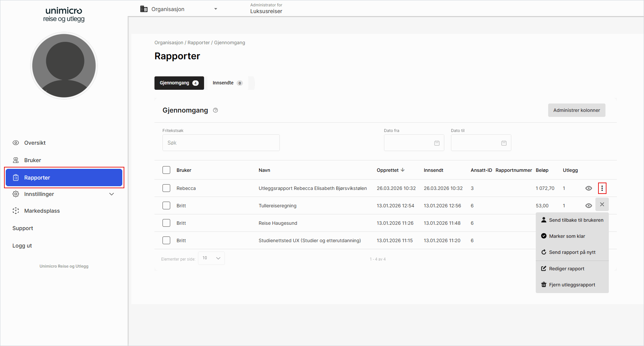This screenshot has width=644, height=346.
Task: Close the actions menu with the X icon
Action: click(x=602, y=204)
